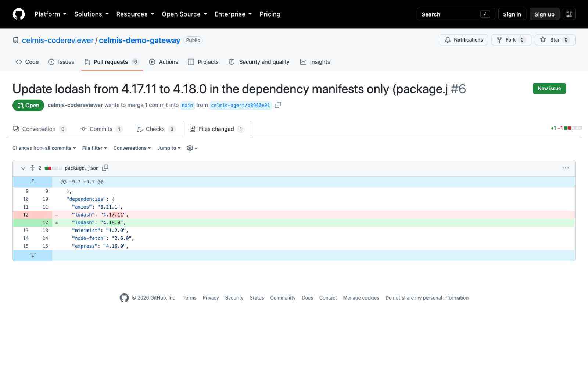
Task: Collapse the package.json diff chevron
Action: click(x=23, y=168)
